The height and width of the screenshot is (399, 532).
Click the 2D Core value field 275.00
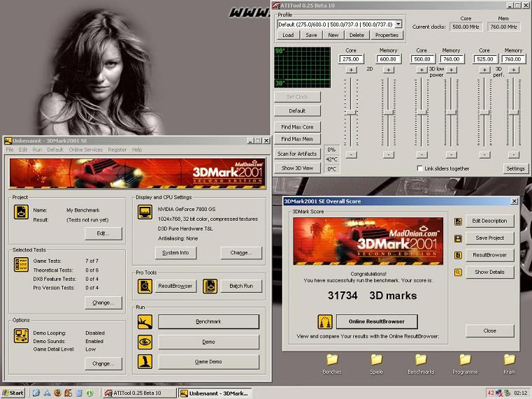click(351, 59)
